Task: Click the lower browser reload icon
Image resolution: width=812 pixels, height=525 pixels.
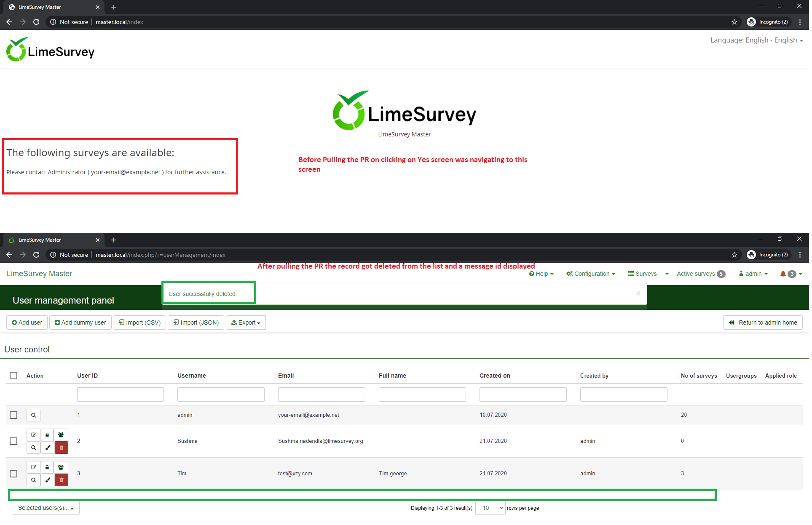Action: (x=36, y=256)
